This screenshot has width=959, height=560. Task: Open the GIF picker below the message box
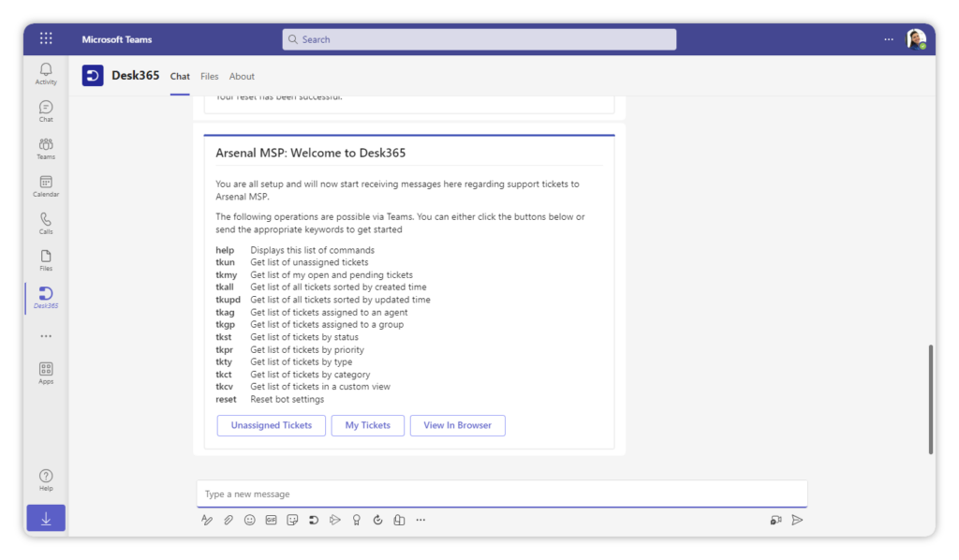271,520
